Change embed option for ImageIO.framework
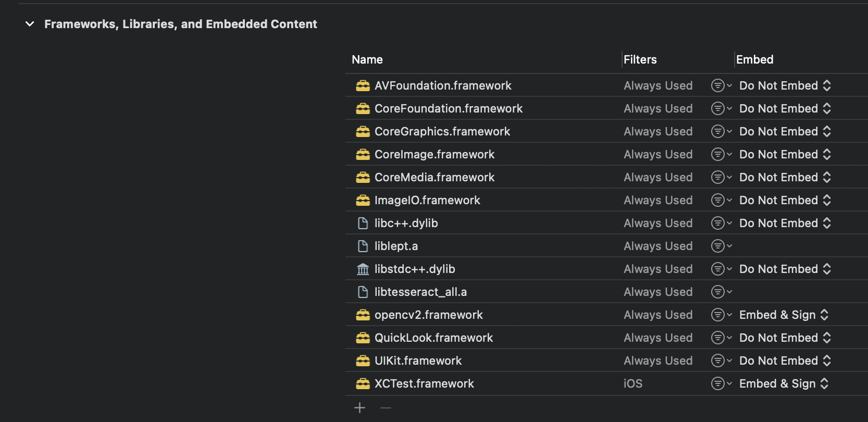This screenshot has height=422, width=868. 785,200
